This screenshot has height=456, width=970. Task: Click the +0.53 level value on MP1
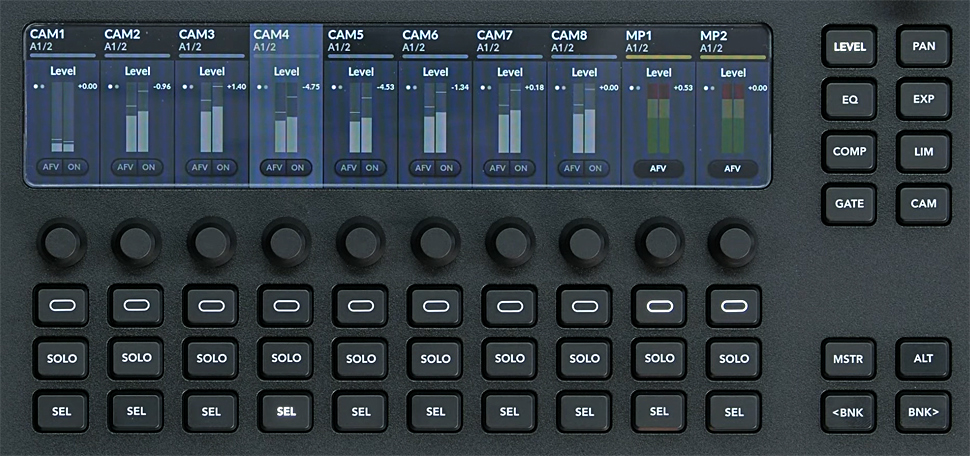pos(683,87)
